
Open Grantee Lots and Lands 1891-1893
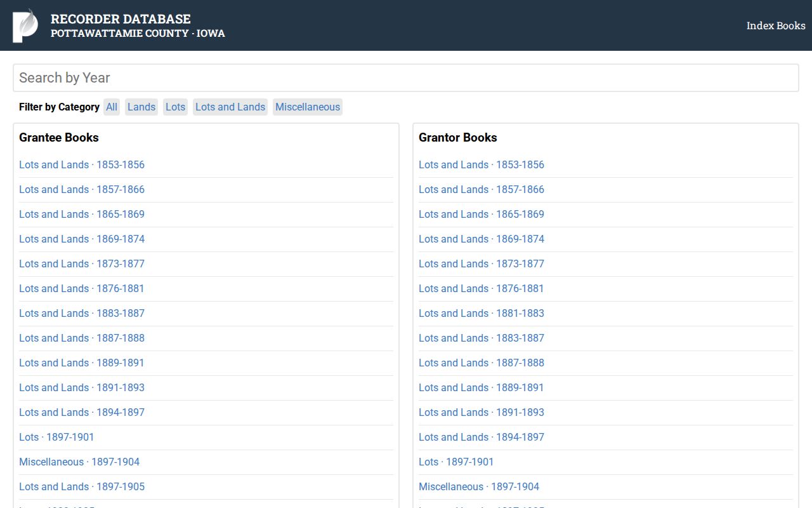(x=82, y=387)
